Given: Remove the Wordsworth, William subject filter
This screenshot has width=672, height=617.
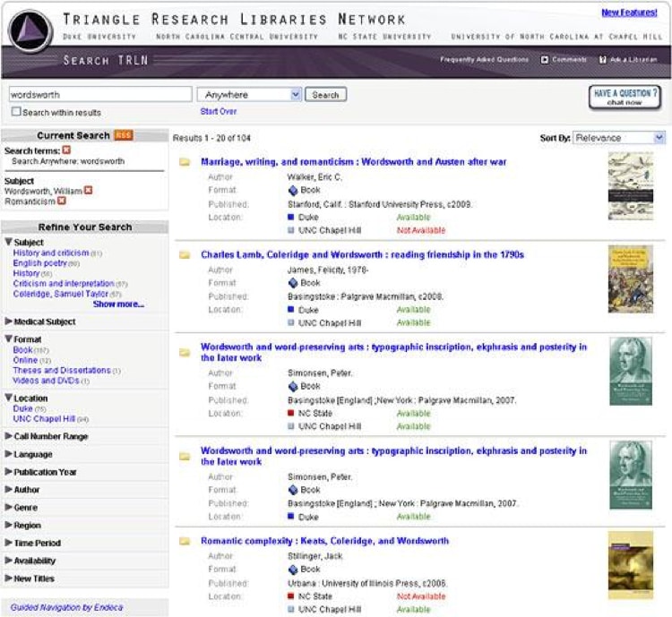Looking at the screenshot, I should [89, 190].
